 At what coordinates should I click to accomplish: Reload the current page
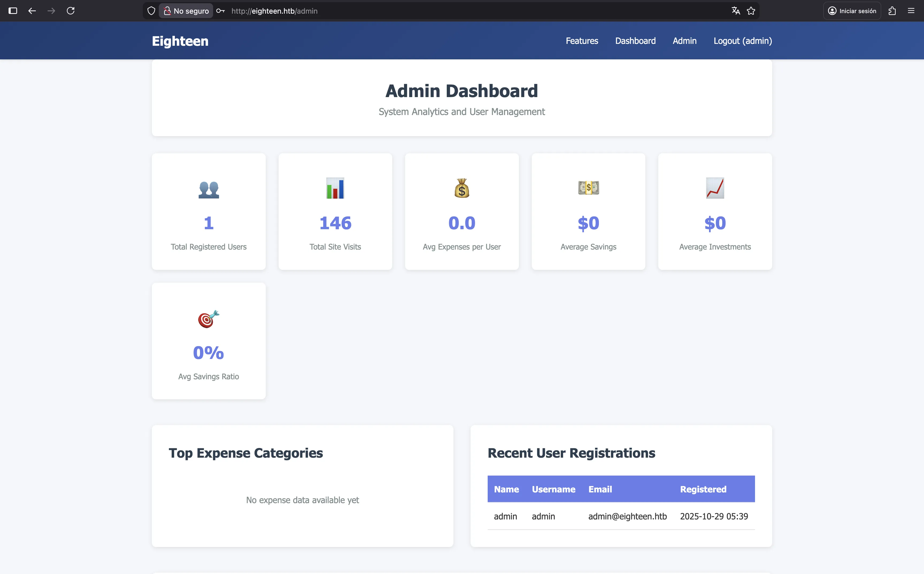[71, 11]
